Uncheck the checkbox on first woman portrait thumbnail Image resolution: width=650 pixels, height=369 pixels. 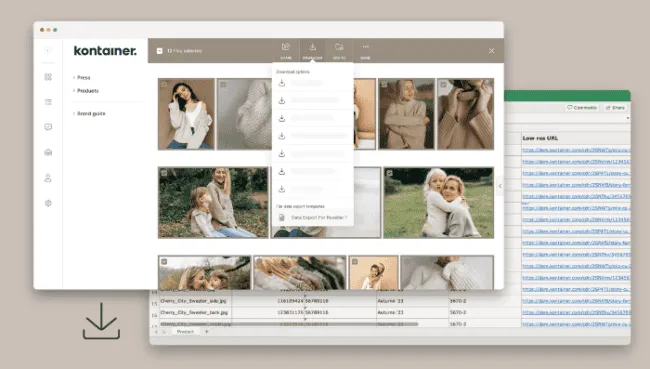(164, 84)
